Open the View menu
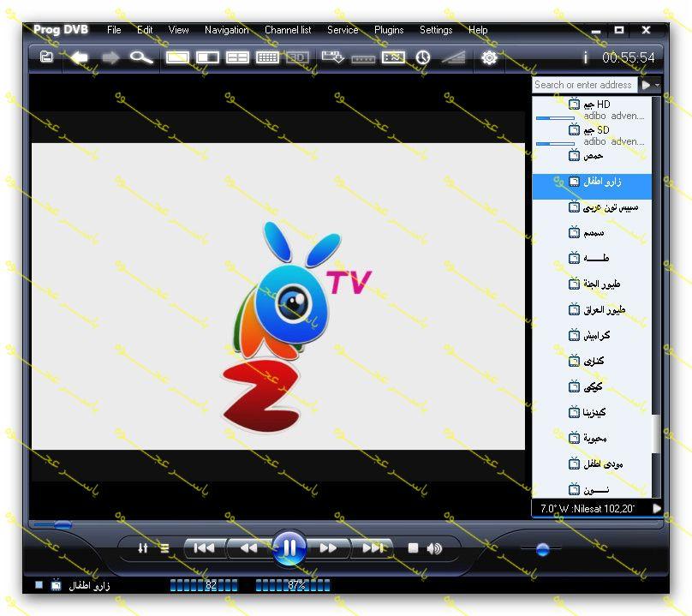Screen dimensions: 692x616 (178, 30)
